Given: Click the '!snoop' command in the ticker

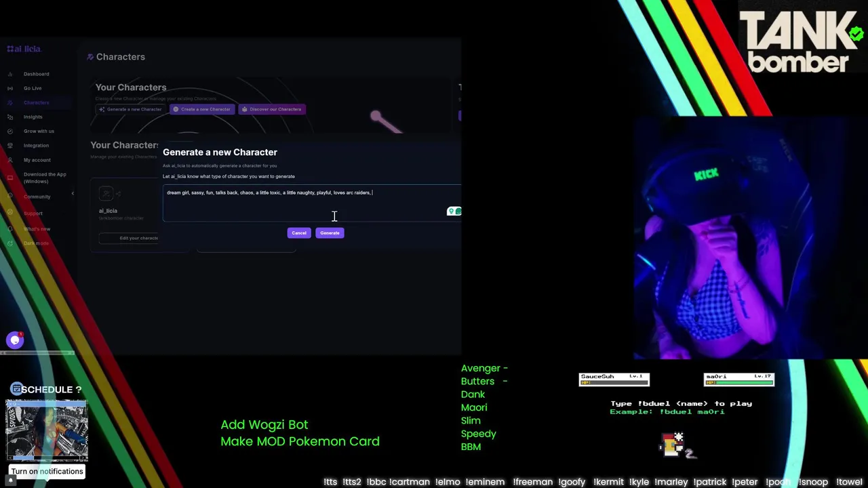Looking at the screenshot, I should (x=813, y=482).
